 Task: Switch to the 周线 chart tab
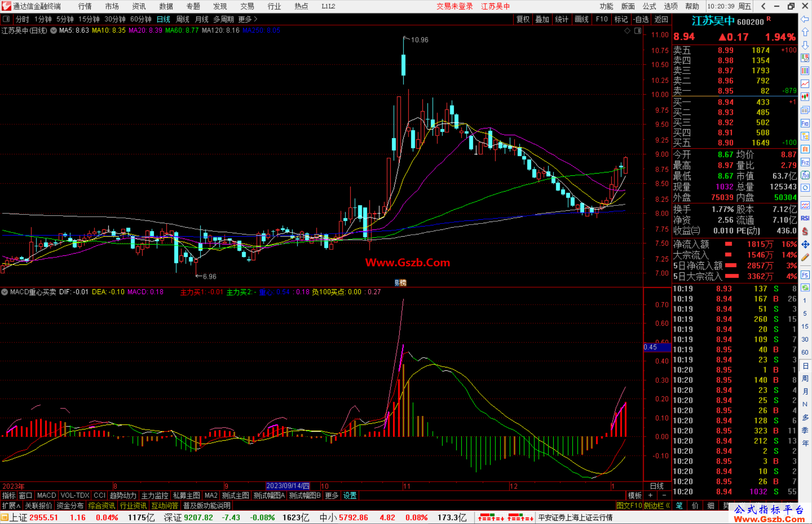coord(183,19)
